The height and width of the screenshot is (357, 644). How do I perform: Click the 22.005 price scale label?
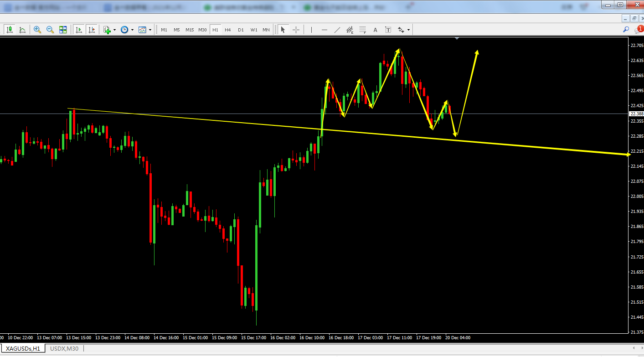[x=637, y=196]
